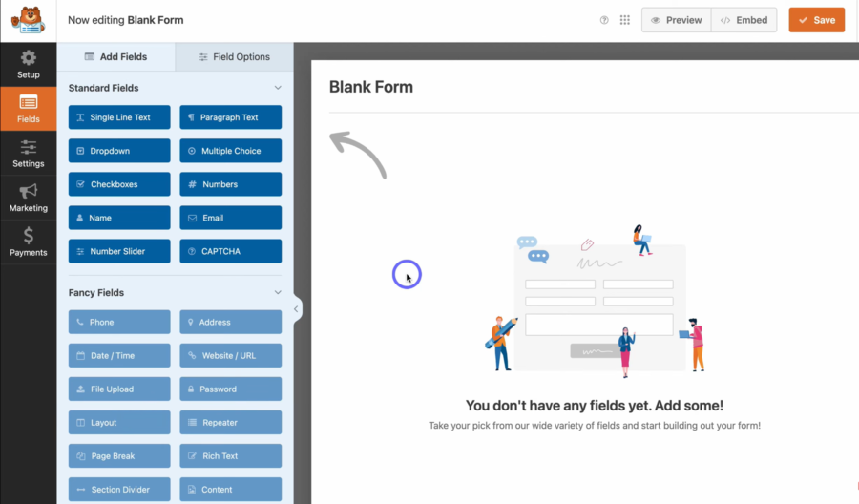859x504 pixels.
Task: Click the 'Now editing Blank Form' header text
Action: click(125, 20)
